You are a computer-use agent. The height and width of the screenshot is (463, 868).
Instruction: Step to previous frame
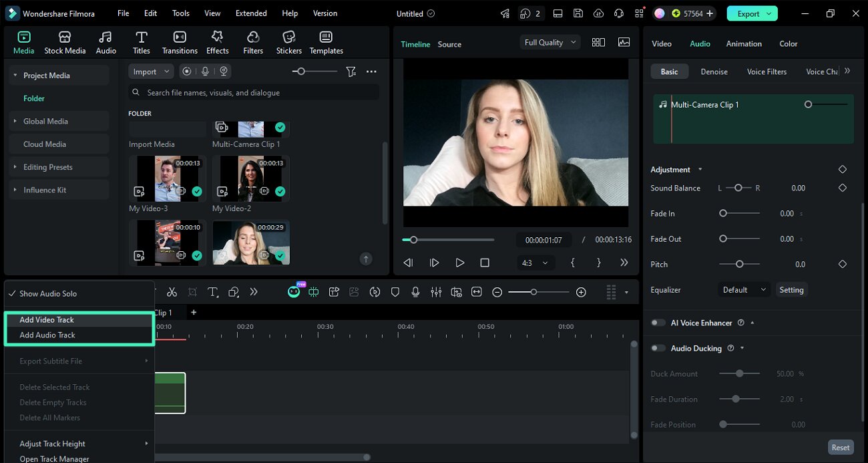[409, 263]
